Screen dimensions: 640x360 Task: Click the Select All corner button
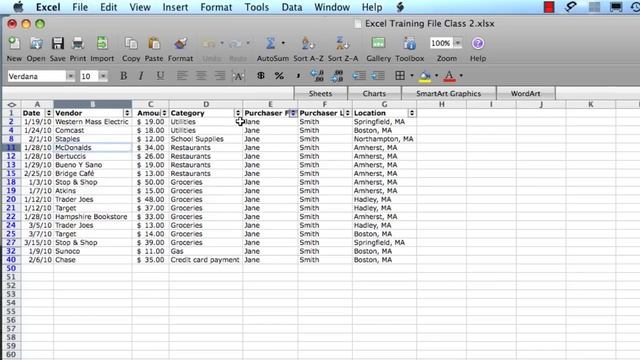pos(11,104)
